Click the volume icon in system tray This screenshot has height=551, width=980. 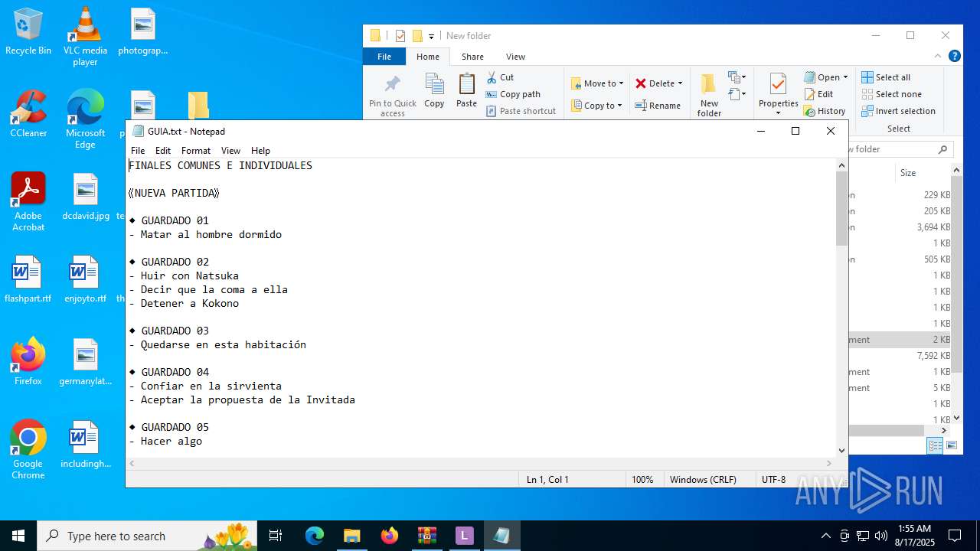coord(880,536)
